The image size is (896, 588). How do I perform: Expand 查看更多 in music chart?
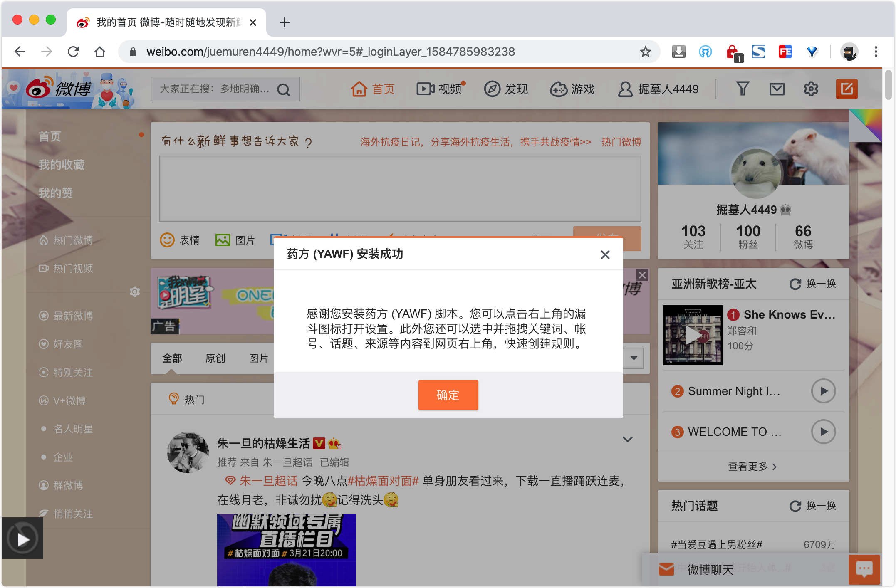[x=752, y=467]
